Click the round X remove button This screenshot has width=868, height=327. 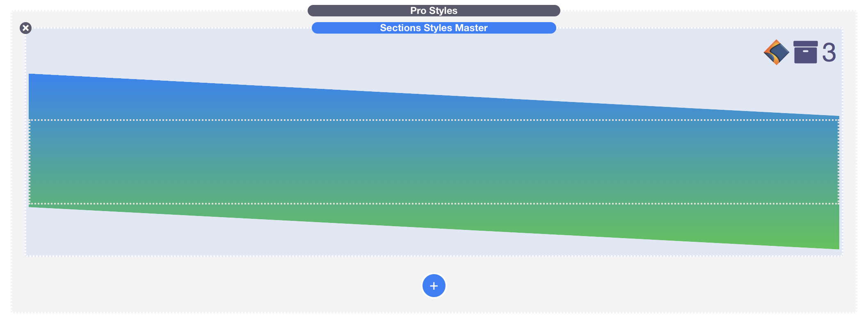(x=25, y=28)
